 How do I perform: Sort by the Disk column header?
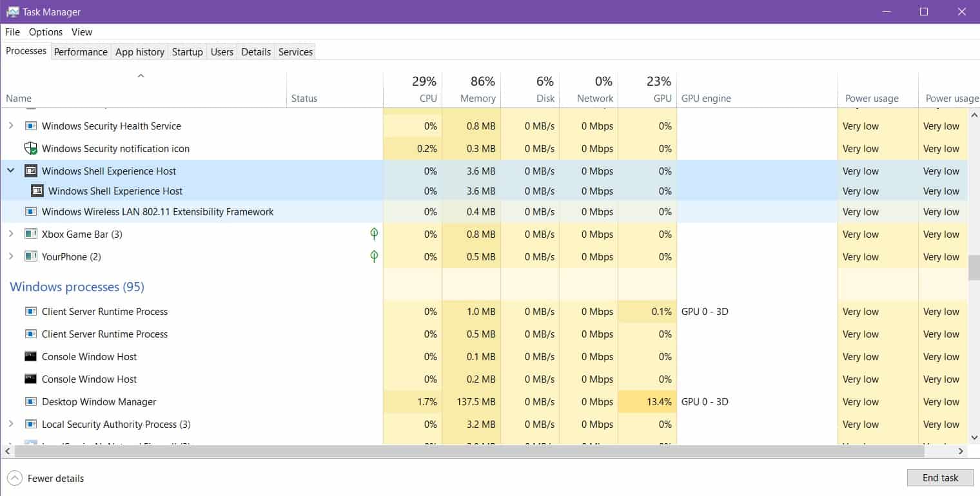click(x=530, y=90)
